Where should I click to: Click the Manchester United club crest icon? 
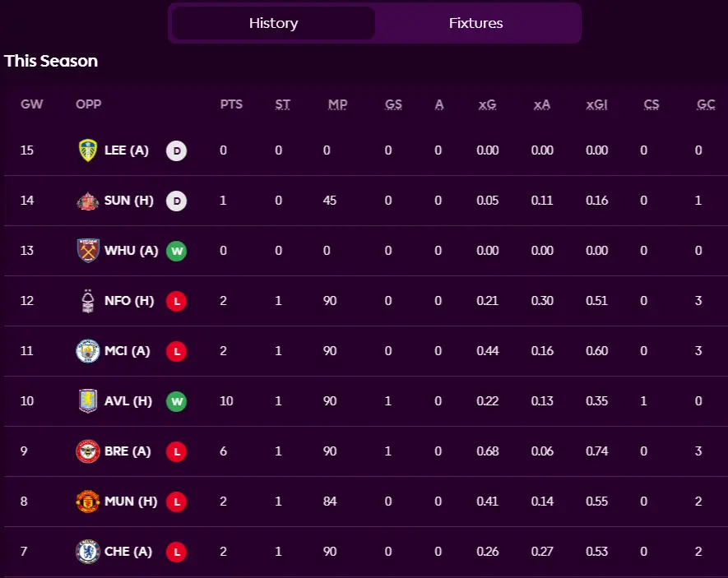coord(88,502)
